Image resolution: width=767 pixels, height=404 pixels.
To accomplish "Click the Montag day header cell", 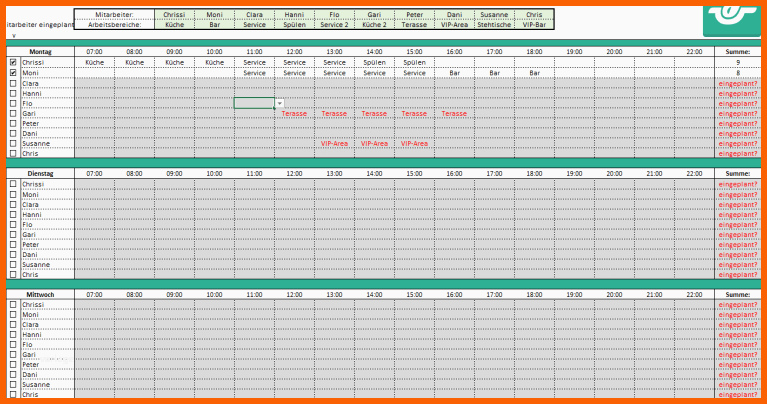I will coord(41,51).
